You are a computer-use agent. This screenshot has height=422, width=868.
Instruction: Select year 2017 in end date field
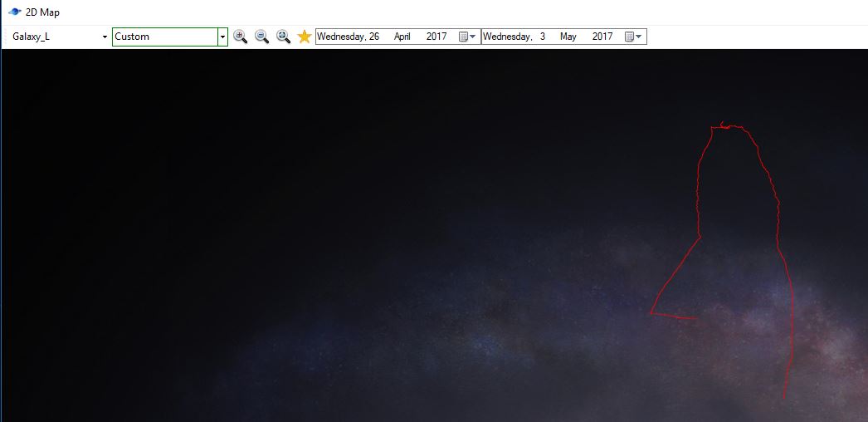[602, 37]
